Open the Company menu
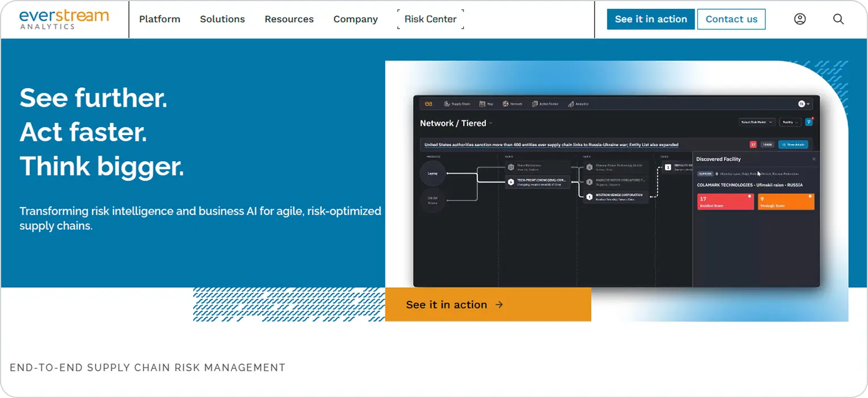This screenshot has height=398, width=868. click(355, 19)
